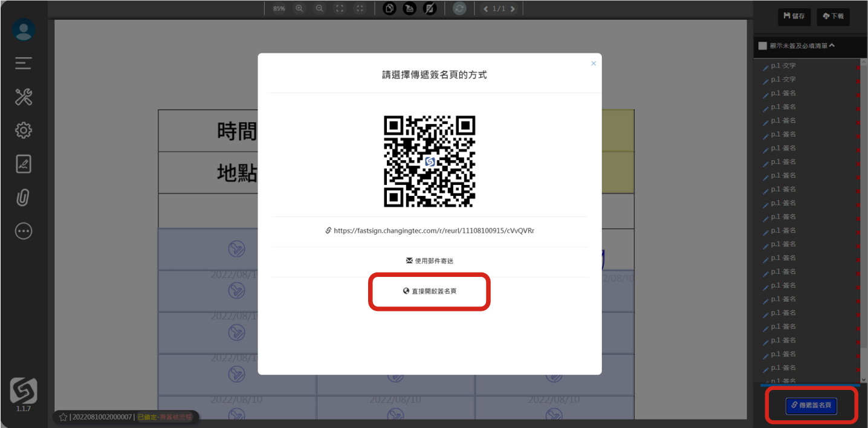The height and width of the screenshot is (428, 868).
Task: Click the signature document icon in sidebar
Action: (24, 164)
